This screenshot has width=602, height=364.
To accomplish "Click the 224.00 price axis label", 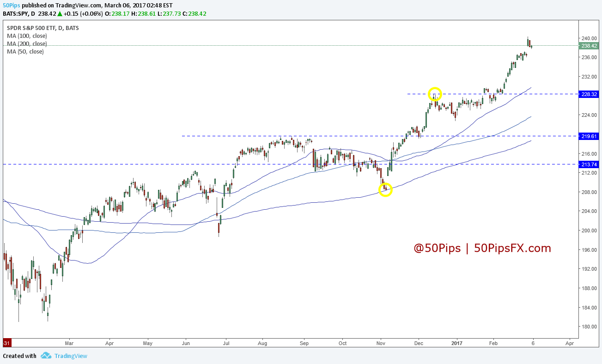I will [x=589, y=115].
